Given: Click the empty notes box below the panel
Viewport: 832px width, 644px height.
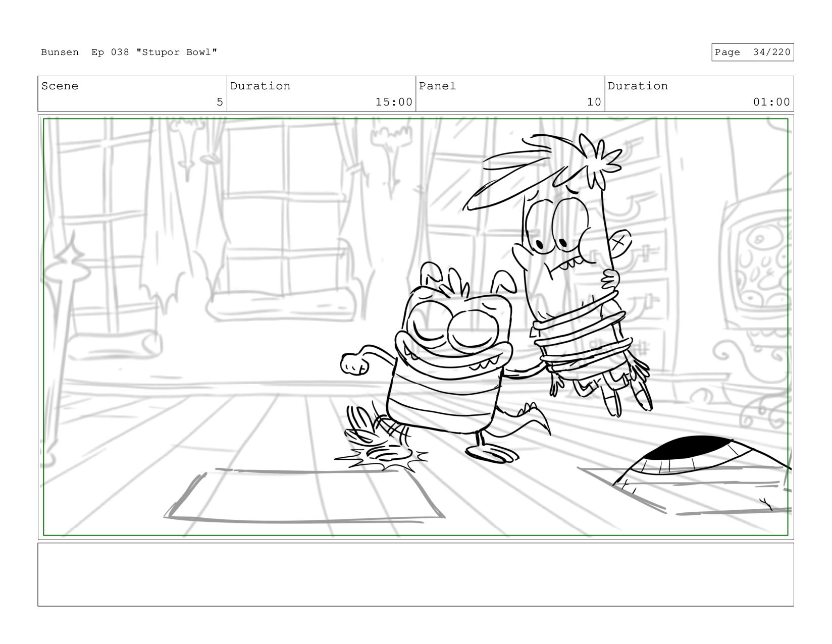Looking at the screenshot, I should point(415,574).
